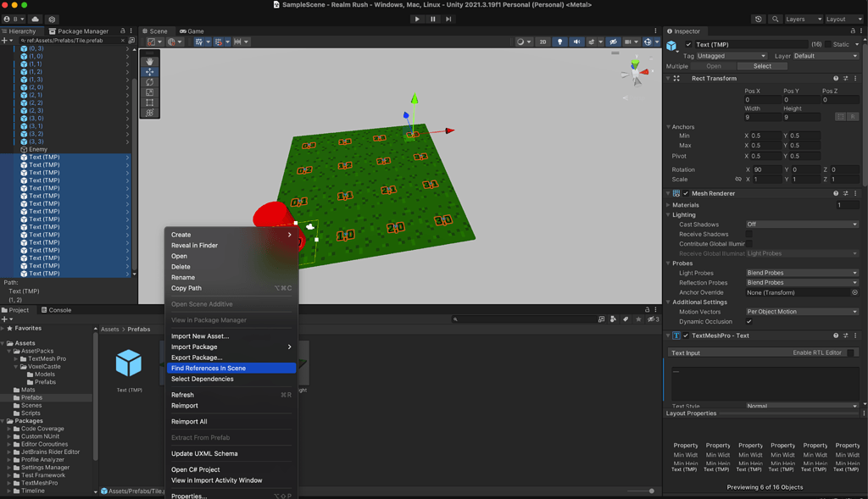This screenshot has height=499, width=868.
Task: Select the Scale tool
Action: point(150,90)
